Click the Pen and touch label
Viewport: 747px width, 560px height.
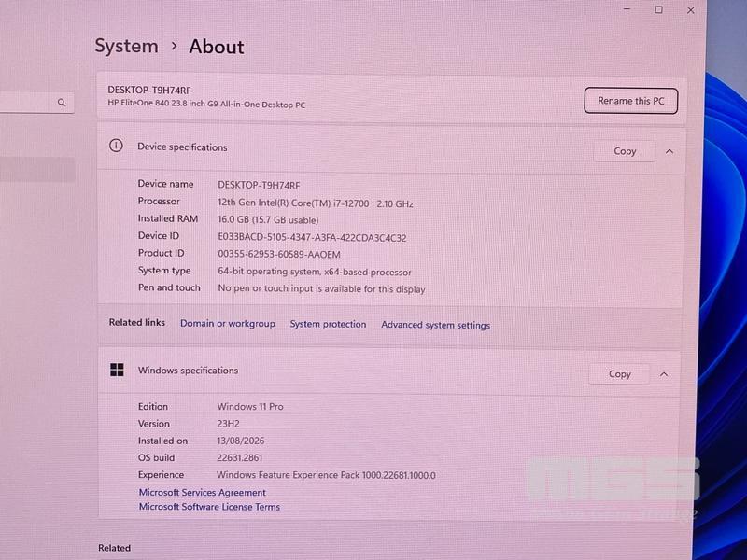[169, 287]
